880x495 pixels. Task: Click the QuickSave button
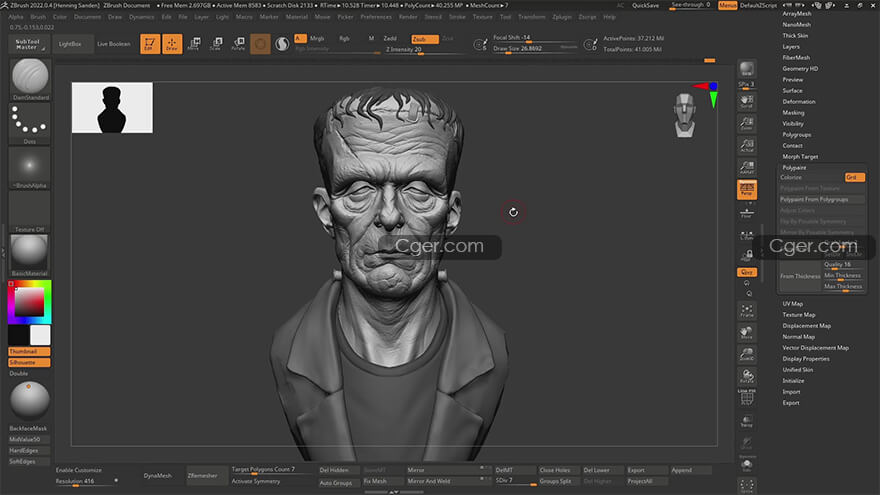click(645, 5)
